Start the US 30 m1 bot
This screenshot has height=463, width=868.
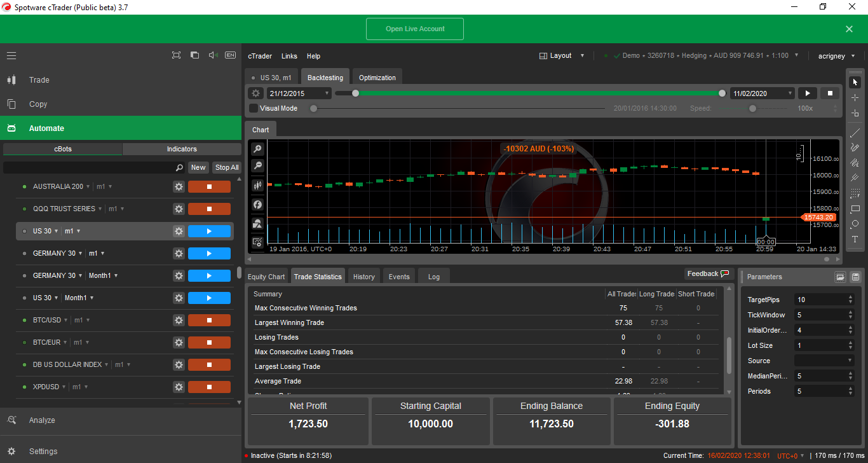pos(209,231)
